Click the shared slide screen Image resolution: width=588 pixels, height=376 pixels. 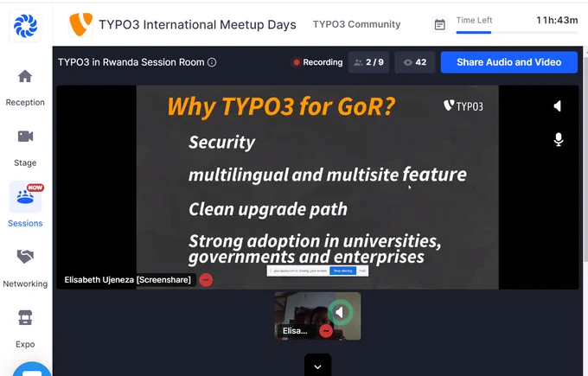tap(317, 187)
